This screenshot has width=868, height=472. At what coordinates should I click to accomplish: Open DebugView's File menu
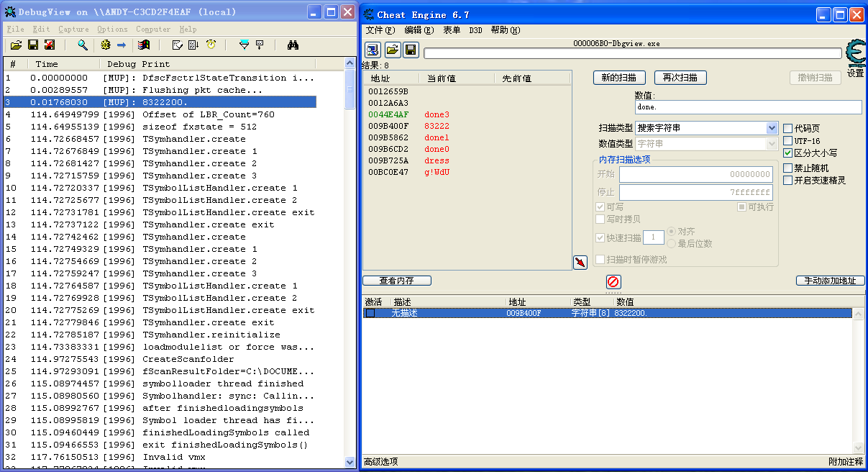(15, 29)
